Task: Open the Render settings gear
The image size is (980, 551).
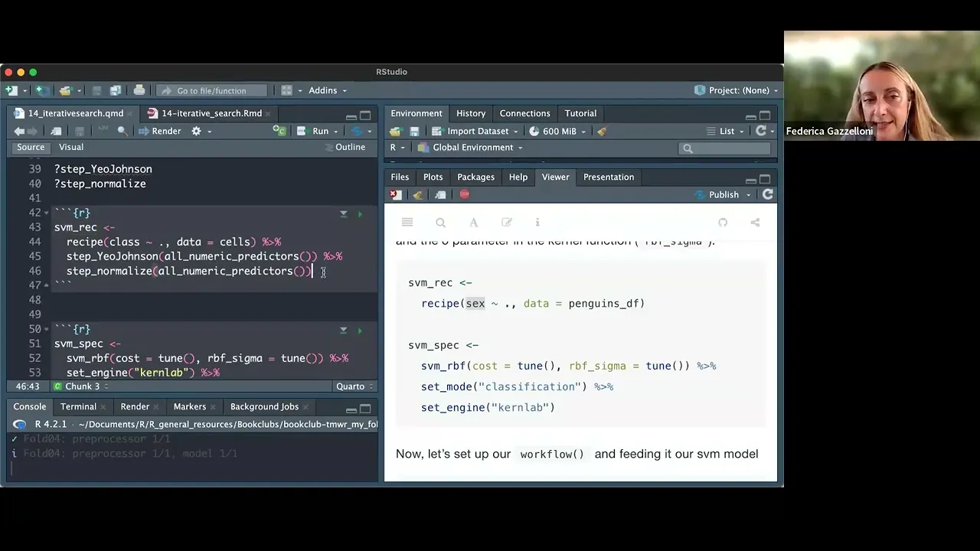Action: click(196, 132)
